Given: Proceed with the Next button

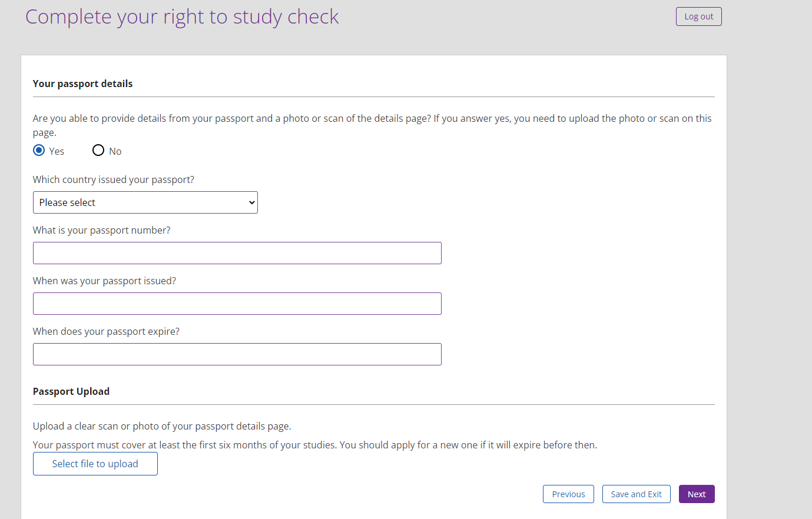Looking at the screenshot, I should click(x=697, y=494).
